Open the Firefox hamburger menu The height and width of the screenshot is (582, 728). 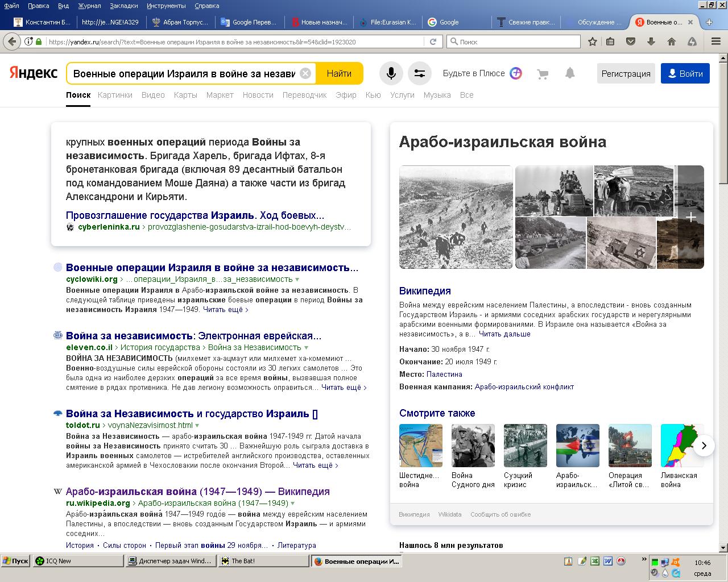click(716, 41)
